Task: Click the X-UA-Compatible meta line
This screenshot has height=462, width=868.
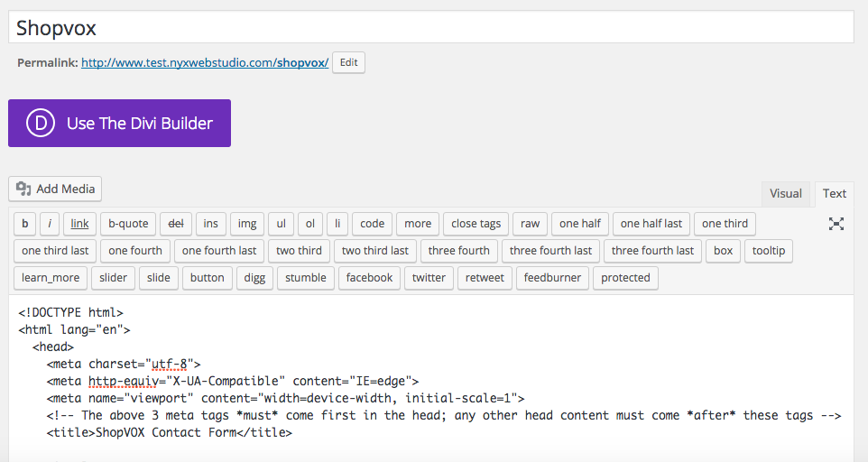Action: pyautogui.click(x=233, y=381)
